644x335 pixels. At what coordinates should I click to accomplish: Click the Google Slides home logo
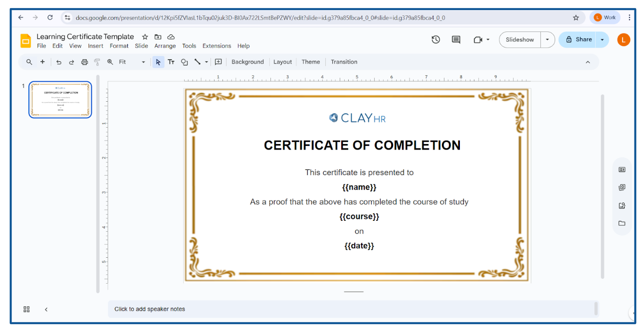pyautogui.click(x=25, y=41)
